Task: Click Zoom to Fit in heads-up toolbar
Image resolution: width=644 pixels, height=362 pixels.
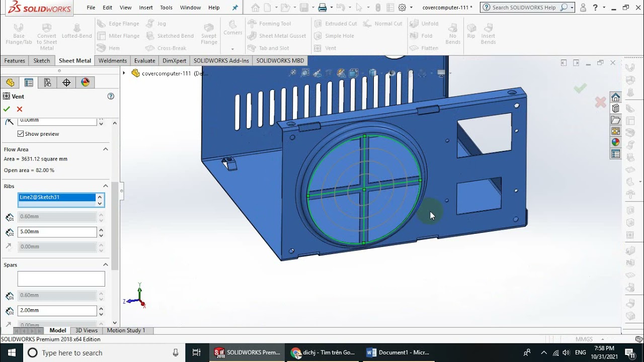Action: tap(293, 73)
